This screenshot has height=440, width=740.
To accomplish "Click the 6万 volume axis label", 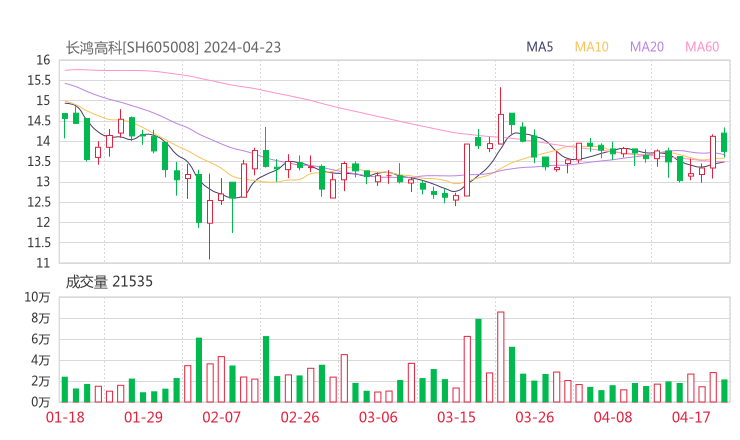I will (40, 339).
